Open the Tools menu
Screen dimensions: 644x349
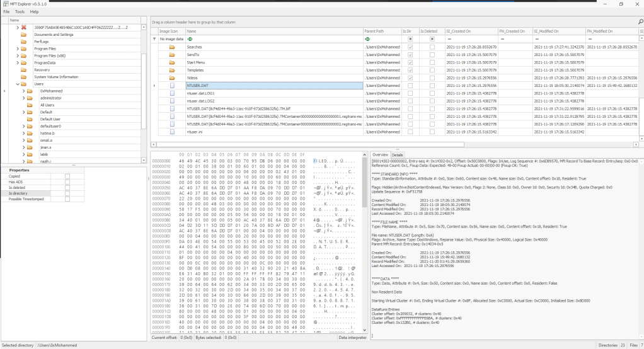click(x=20, y=11)
